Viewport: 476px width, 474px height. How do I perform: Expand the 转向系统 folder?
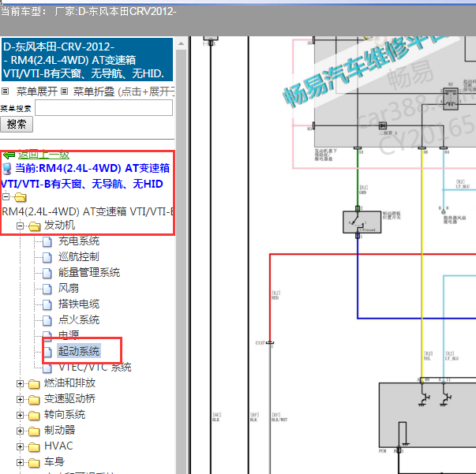coord(20,415)
